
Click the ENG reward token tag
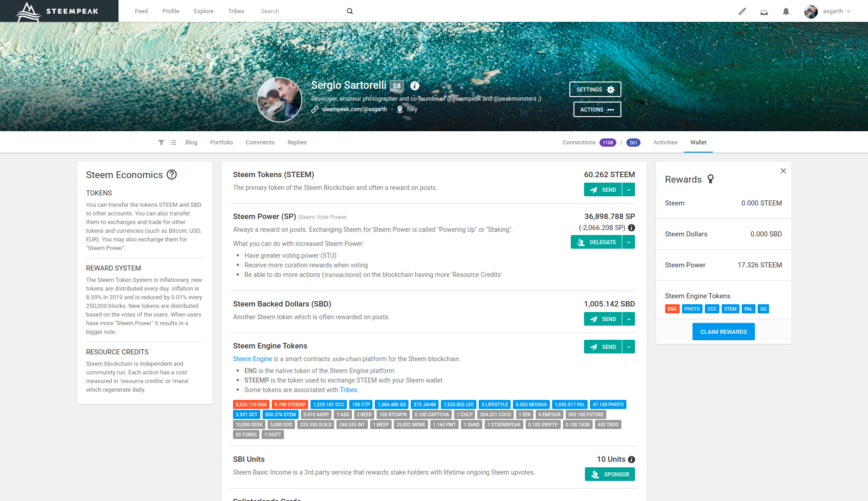point(672,309)
